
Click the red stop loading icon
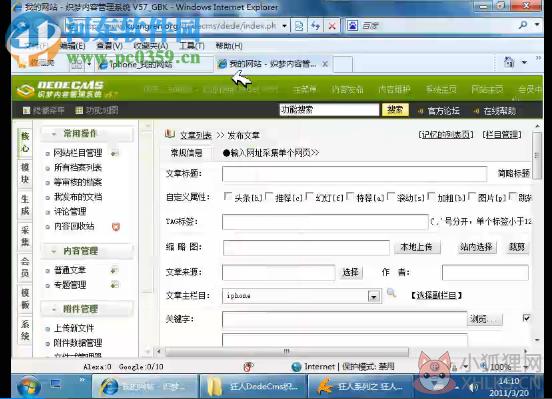pos(332,26)
